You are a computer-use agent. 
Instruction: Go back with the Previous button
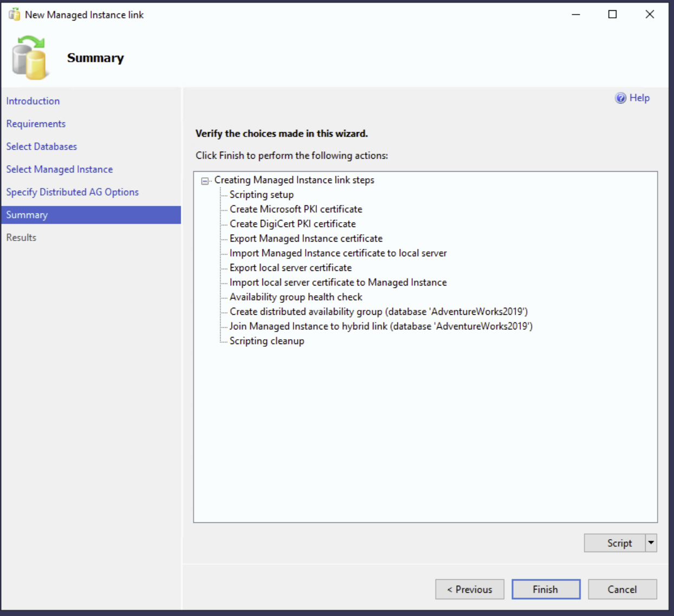coord(470,589)
